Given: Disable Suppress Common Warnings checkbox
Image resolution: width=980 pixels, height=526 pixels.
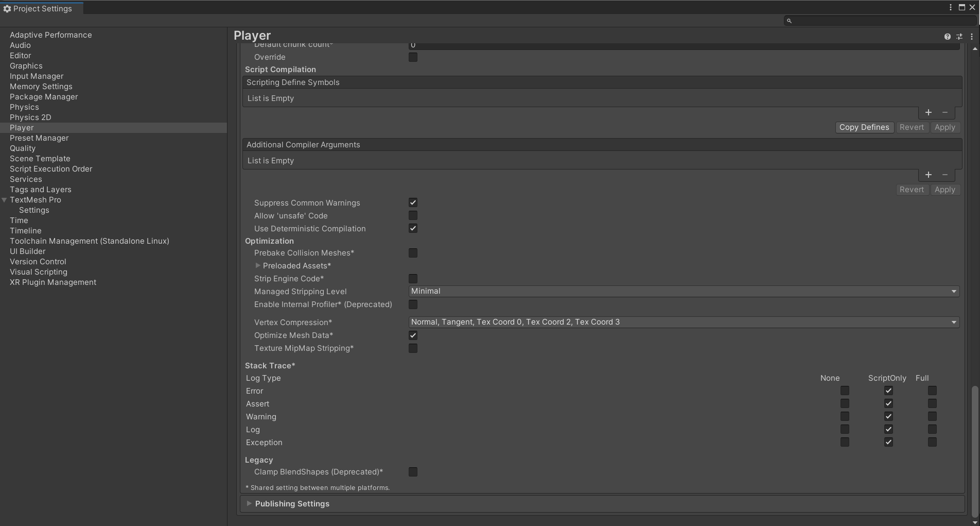Looking at the screenshot, I should (x=413, y=202).
